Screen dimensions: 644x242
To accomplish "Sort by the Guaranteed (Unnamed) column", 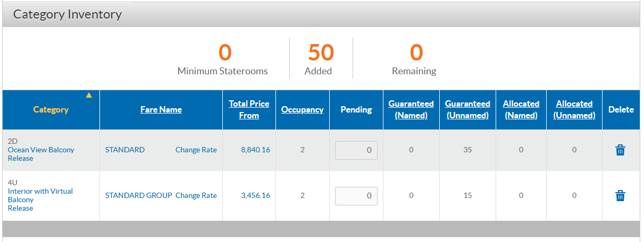I will (x=467, y=110).
